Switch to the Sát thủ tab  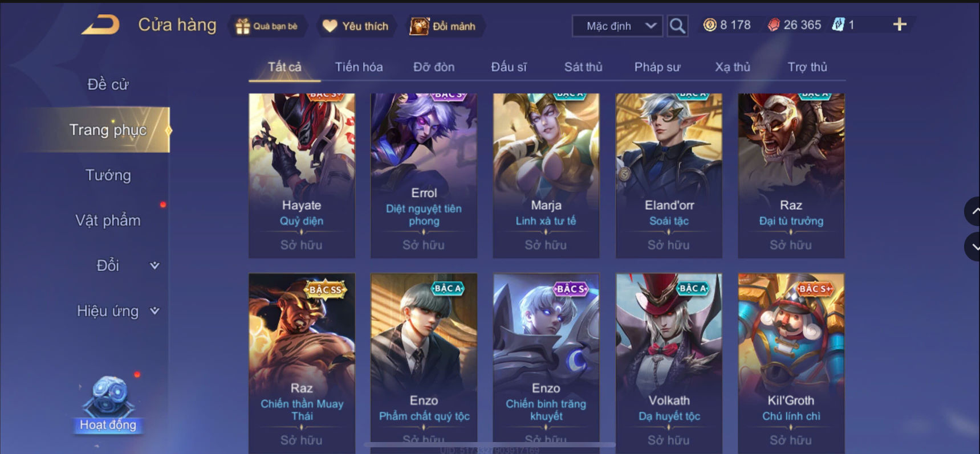tap(583, 67)
